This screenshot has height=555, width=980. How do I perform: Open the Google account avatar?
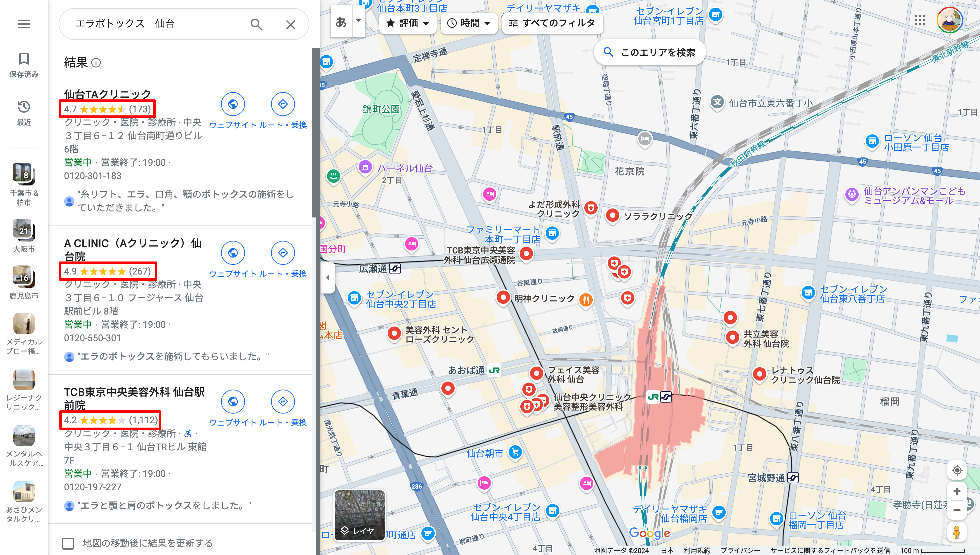950,20
